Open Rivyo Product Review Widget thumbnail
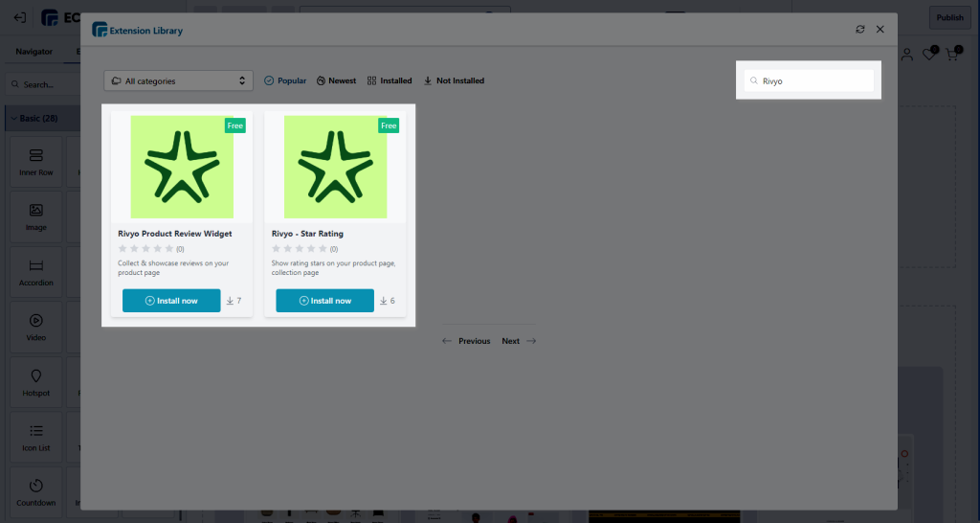This screenshot has width=980, height=523. point(182,167)
